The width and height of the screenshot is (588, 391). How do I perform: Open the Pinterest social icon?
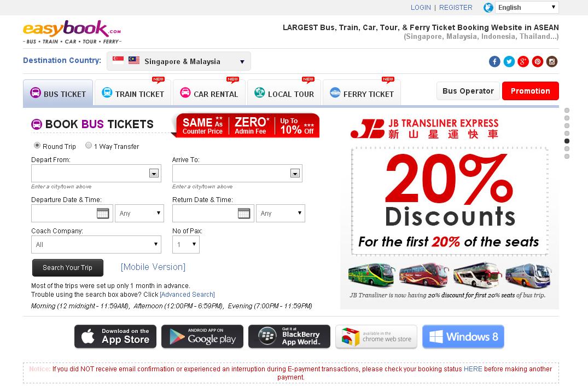(537, 61)
